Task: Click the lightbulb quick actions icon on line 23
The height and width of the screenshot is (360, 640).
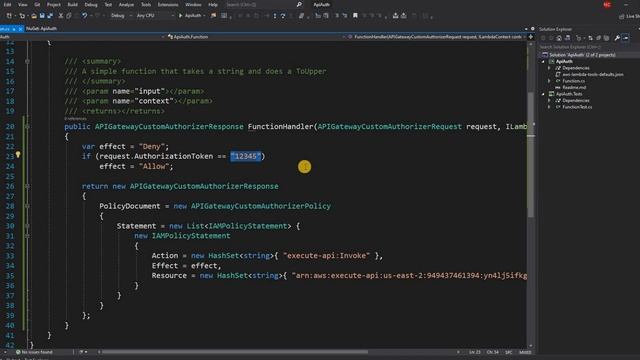Action: point(18,155)
